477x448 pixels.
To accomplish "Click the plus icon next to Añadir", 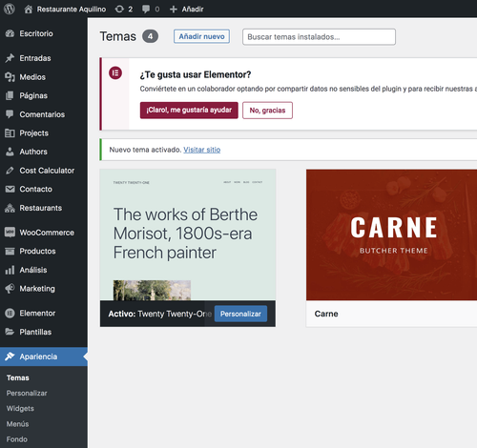I will (174, 10).
